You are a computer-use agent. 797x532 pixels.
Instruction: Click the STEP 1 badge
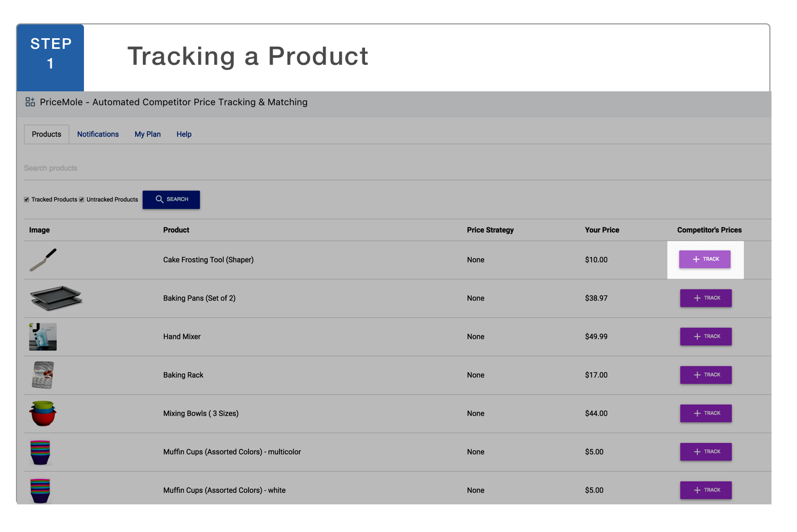[50, 57]
